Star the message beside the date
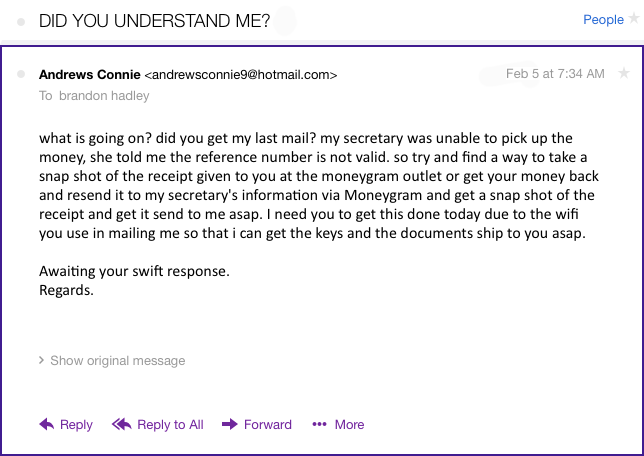Viewport: 644px width, 456px height. (624, 73)
